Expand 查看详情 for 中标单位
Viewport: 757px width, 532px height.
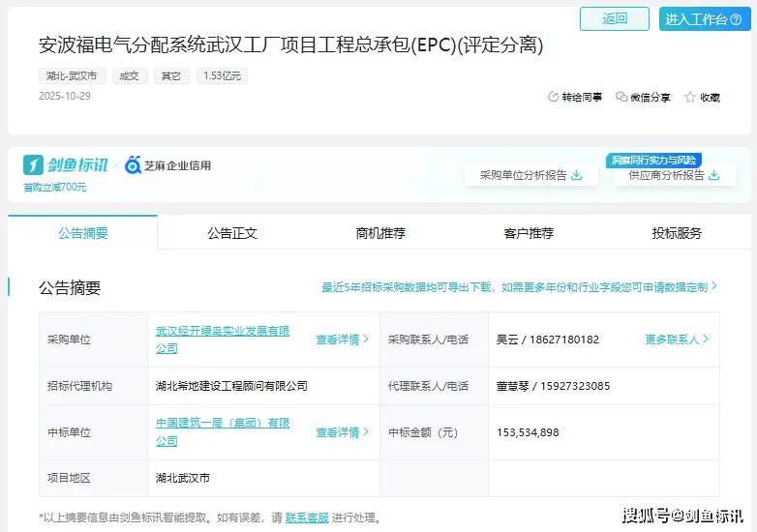342,432
